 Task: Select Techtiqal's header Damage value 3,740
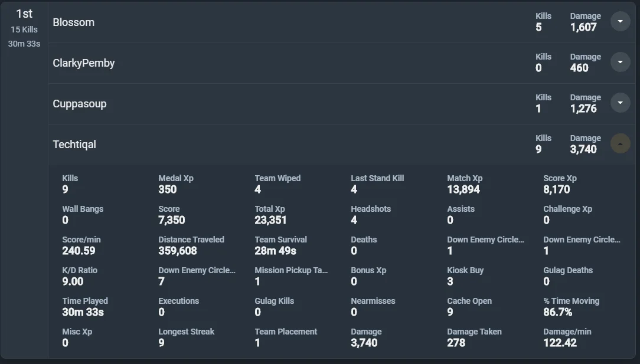(x=583, y=149)
